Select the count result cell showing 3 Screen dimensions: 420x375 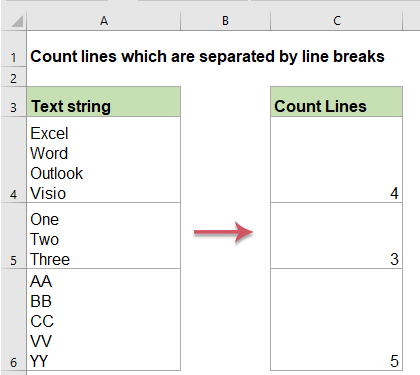pyautogui.click(x=336, y=236)
